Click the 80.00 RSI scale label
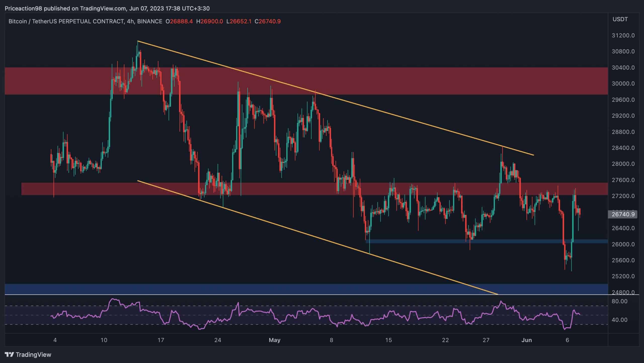 tap(619, 301)
